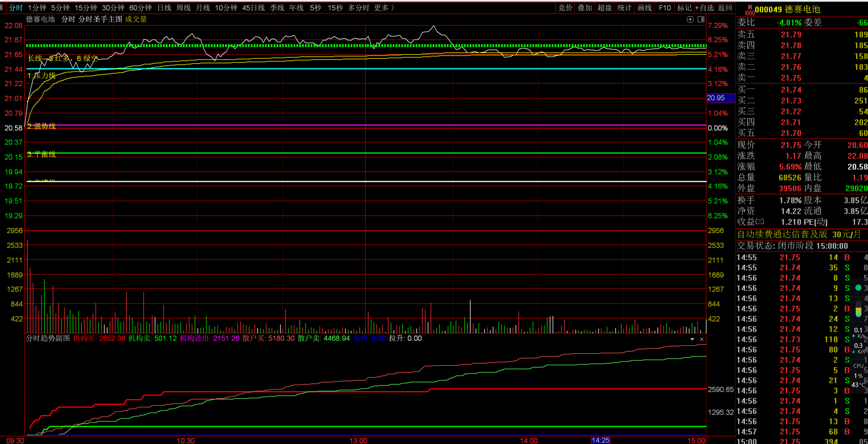The height and width of the screenshot is (444, 868).
Task: Open the 统计 statistics button
Action: click(625, 8)
